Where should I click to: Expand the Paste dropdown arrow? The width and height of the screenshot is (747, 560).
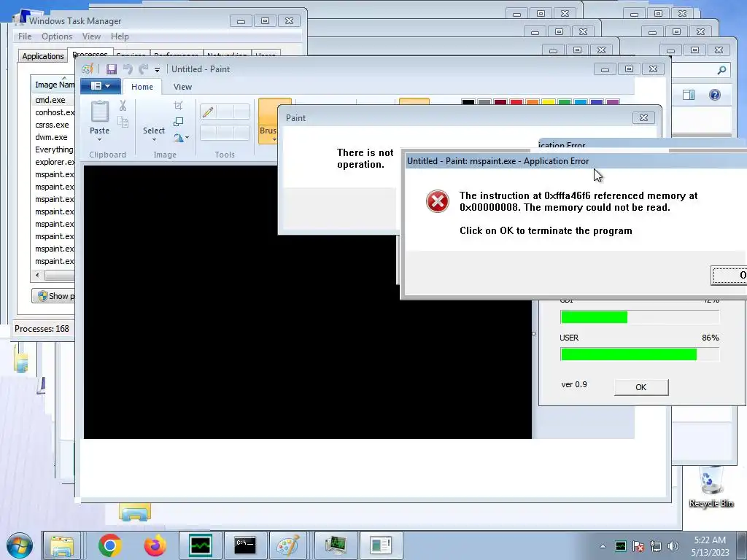[99, 139]
